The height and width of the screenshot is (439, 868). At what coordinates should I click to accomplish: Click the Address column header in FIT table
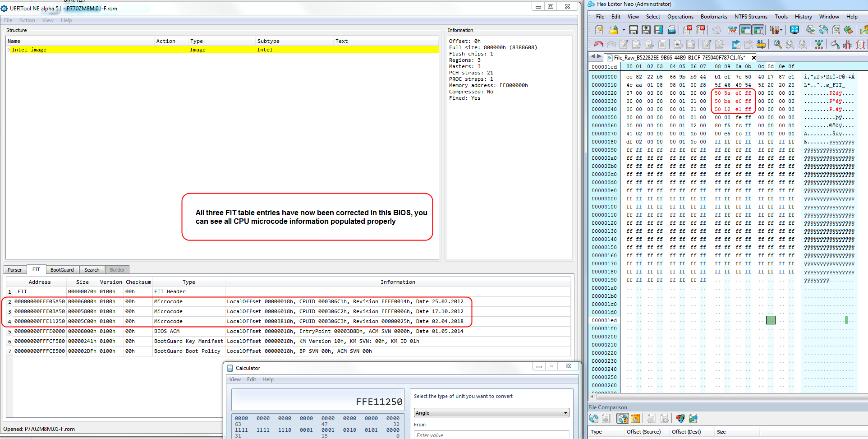pos(40,282)
